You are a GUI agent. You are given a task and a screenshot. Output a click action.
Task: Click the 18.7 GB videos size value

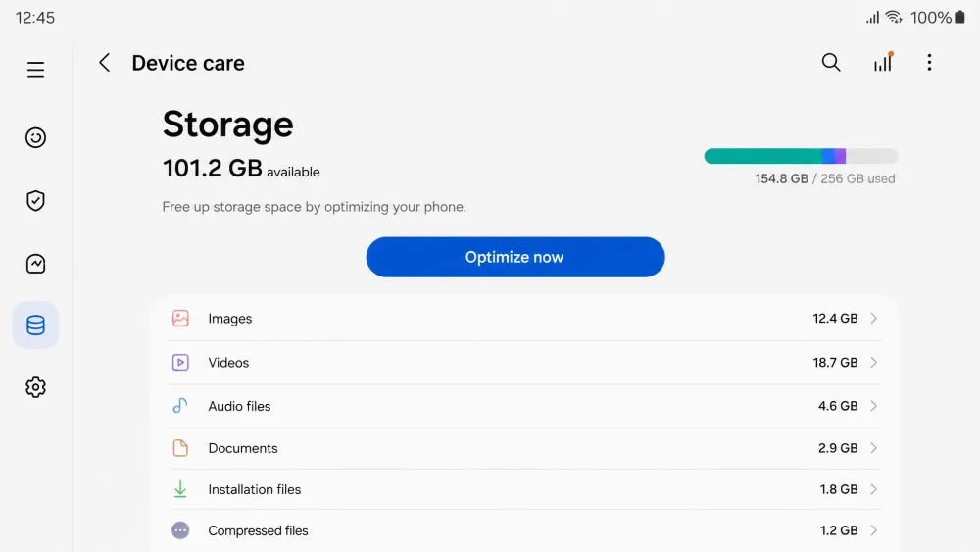pos(835,363)
